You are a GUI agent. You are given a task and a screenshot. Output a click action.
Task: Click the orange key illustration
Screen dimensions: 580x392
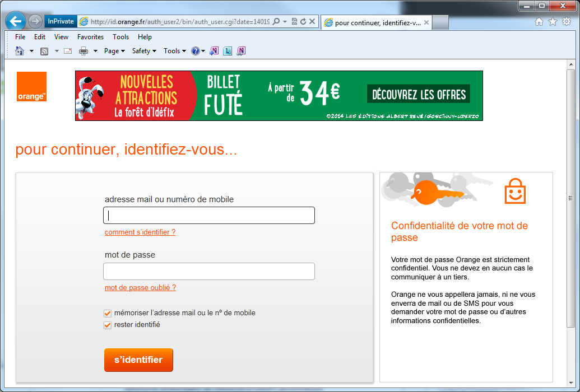click(437, 193)
